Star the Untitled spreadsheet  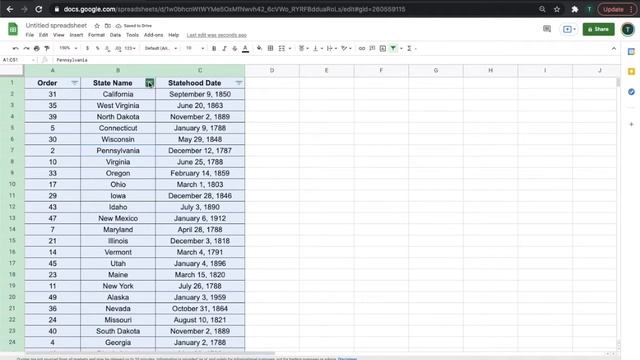(97, 26)
